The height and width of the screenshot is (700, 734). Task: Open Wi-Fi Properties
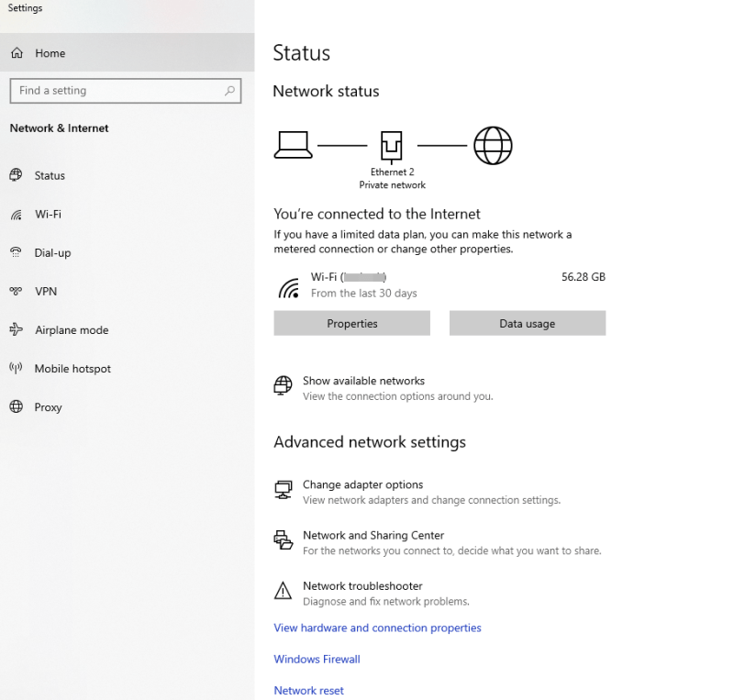coord(351,323)
